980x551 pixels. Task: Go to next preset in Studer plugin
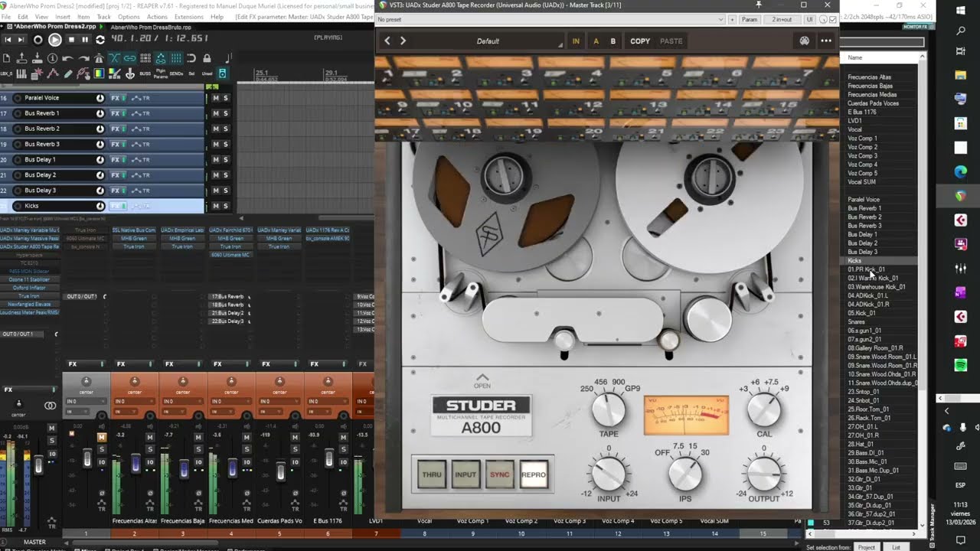pyautogui.click(x=403, y=41)
